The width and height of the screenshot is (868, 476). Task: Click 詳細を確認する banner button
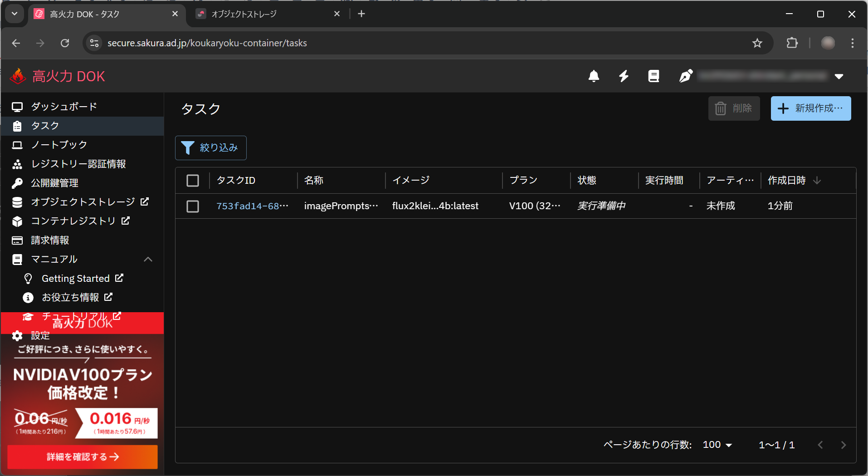coord(83,456)
